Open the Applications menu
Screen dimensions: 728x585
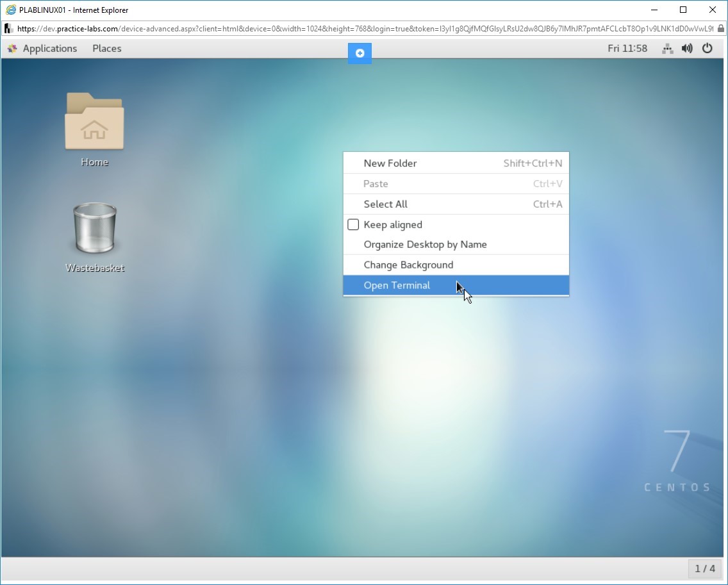(x=49, y=49)
